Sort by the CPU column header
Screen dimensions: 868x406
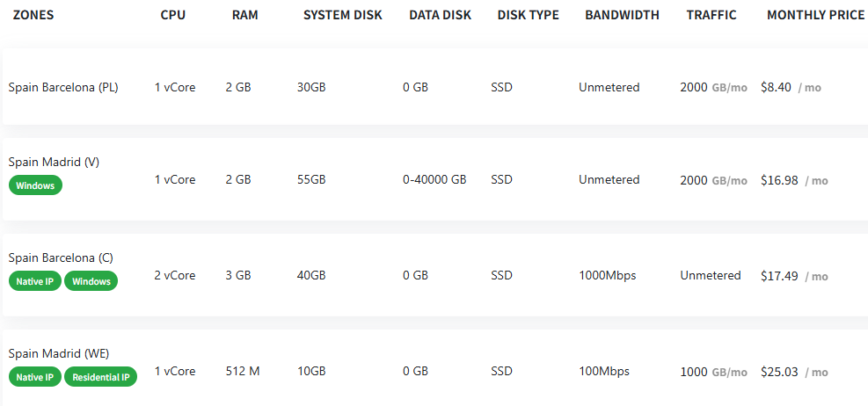173,16
